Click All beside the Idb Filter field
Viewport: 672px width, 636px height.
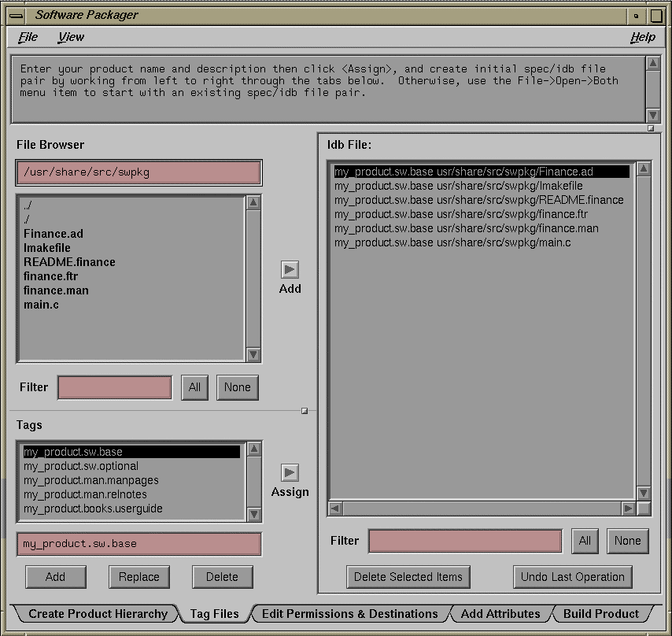585,541
